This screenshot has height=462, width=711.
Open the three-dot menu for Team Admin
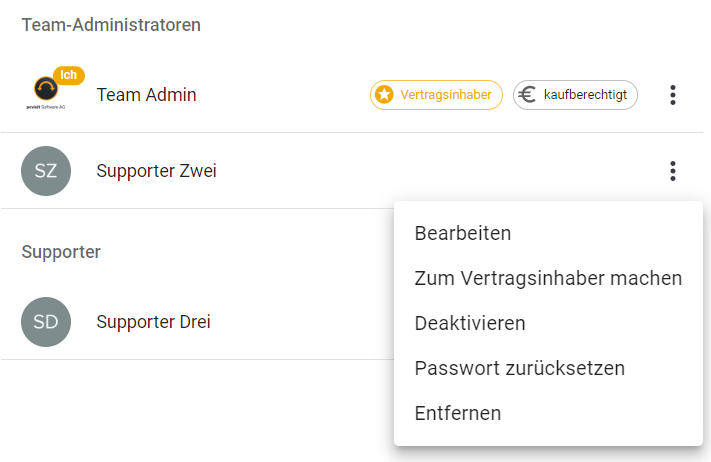[673, 95]
